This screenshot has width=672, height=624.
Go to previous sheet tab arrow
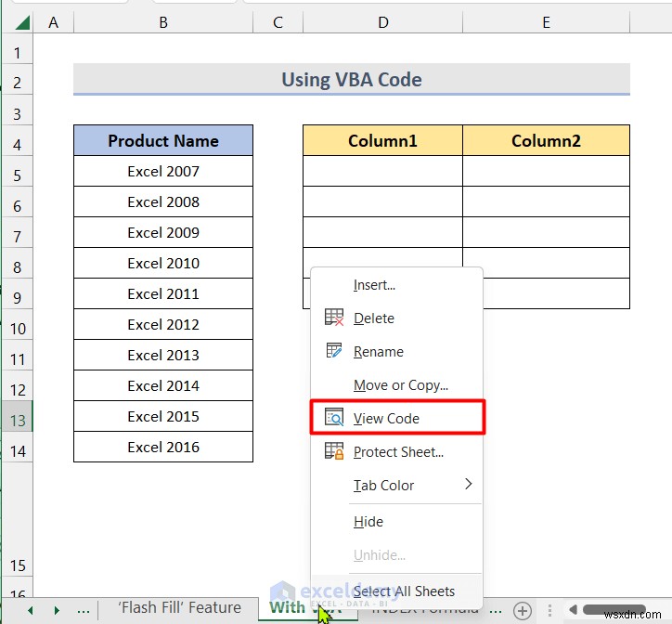click(x=30, y=610)
